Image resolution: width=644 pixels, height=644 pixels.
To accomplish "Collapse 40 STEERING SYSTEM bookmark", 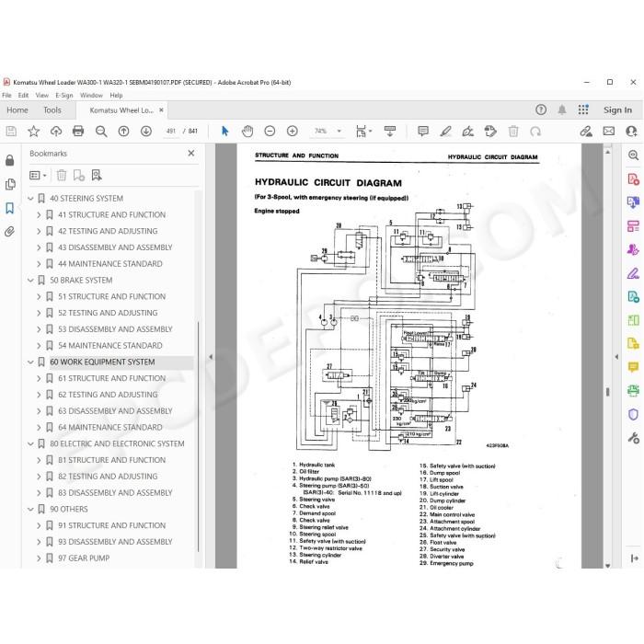I will coord(30,199).
